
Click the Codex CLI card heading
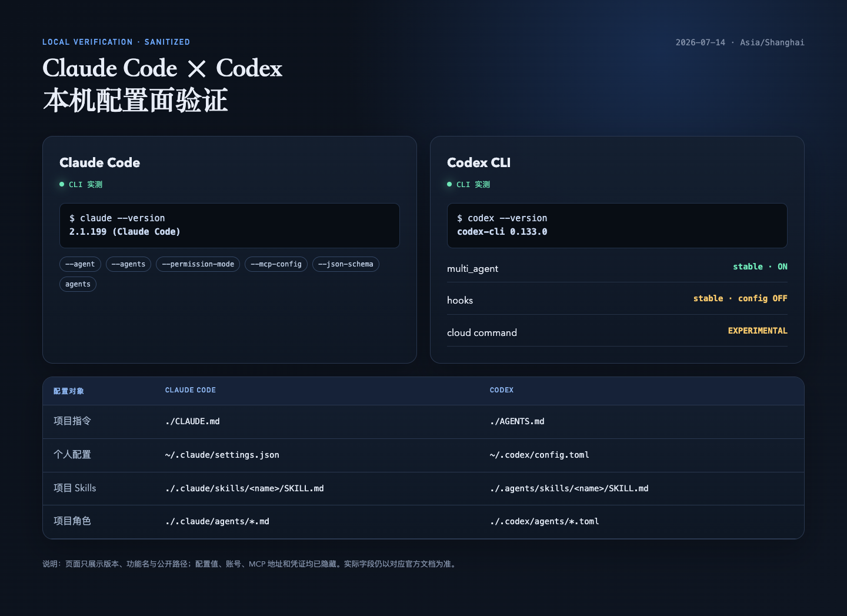479,162
